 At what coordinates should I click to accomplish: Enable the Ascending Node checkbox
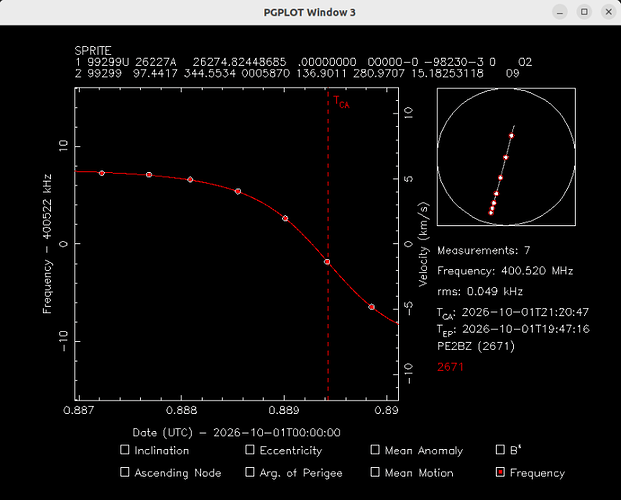[125, 472]
